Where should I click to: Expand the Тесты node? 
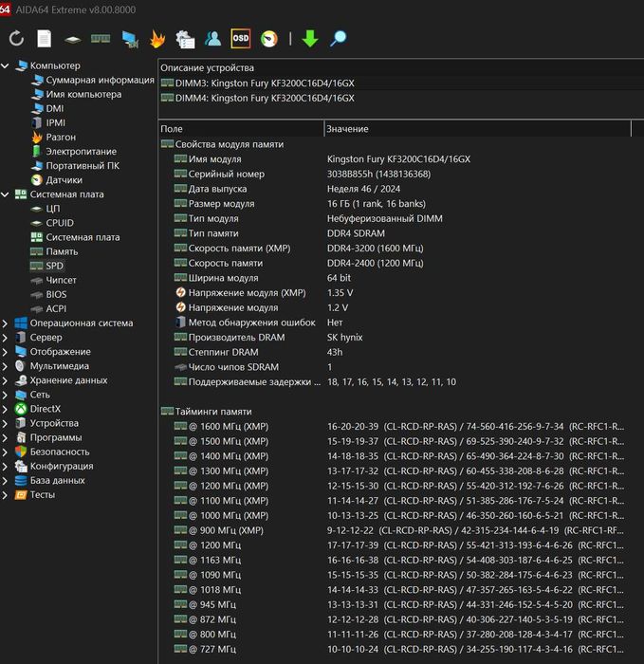coord(5,494)
